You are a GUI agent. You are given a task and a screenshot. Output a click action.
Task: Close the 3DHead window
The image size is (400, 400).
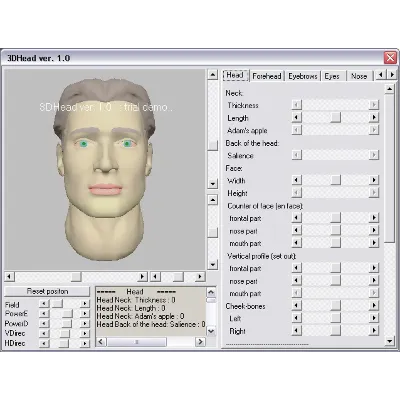(390, 58)
